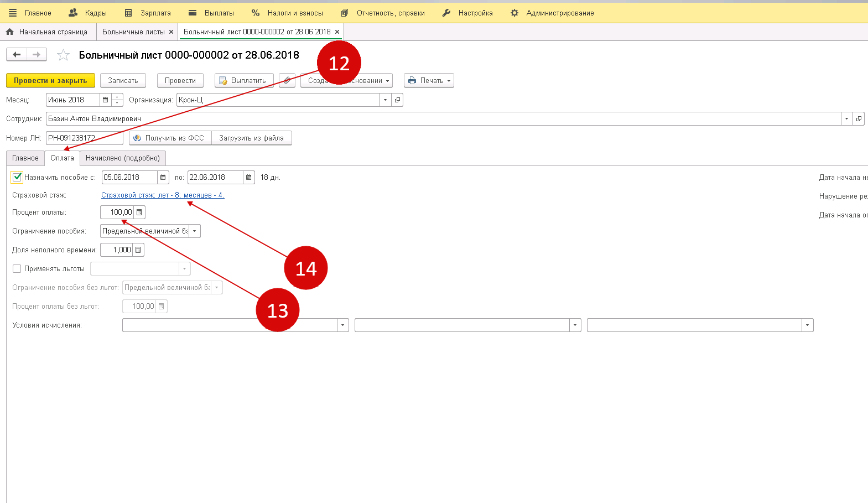Expand the Сотрудник dropdown list
Viewport: 868px width, 503px height.
pyautogui.click(x=846, y=119)
